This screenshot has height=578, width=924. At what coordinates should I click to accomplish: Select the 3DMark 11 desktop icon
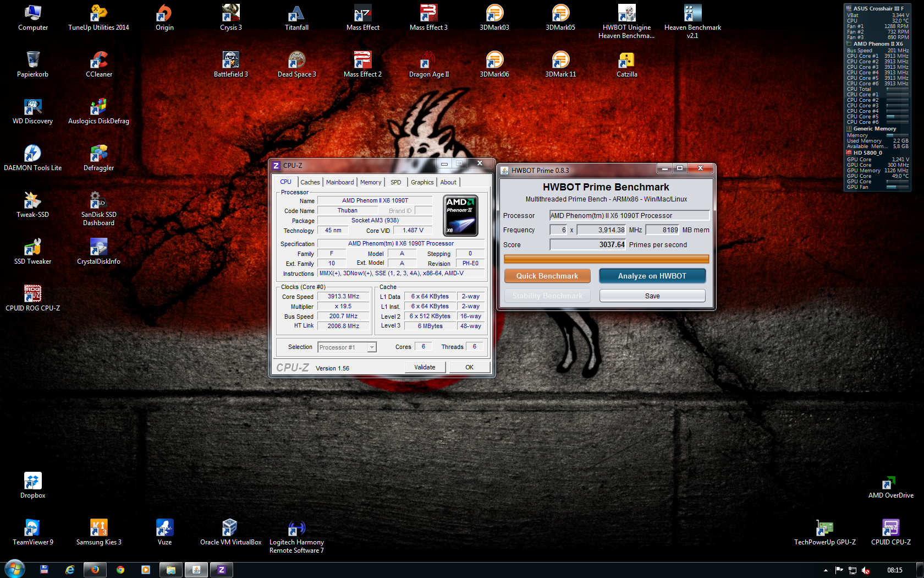[x=560, y=64]
